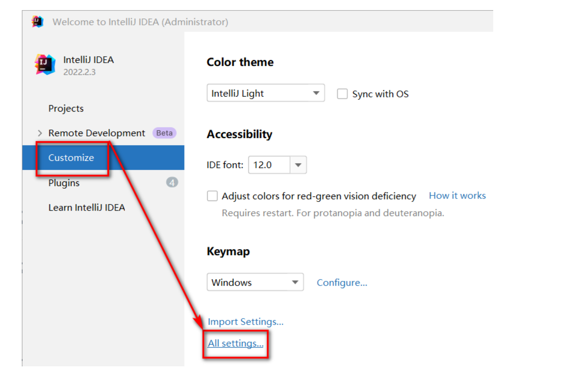Click the IntelliJ IDEA title bar icon
588x384 pixels.
[37, 22]
